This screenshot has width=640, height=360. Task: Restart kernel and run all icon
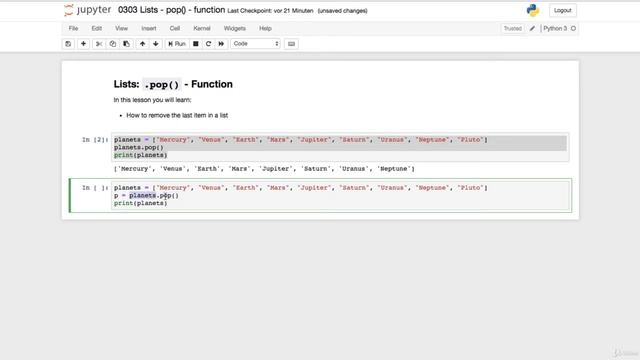[221, 44]
